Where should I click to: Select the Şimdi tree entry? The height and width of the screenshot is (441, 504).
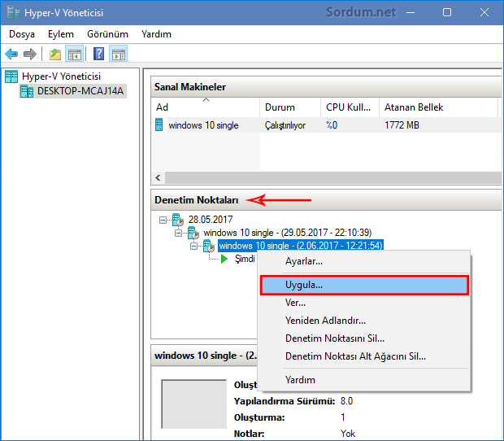[x=245, y=259]
